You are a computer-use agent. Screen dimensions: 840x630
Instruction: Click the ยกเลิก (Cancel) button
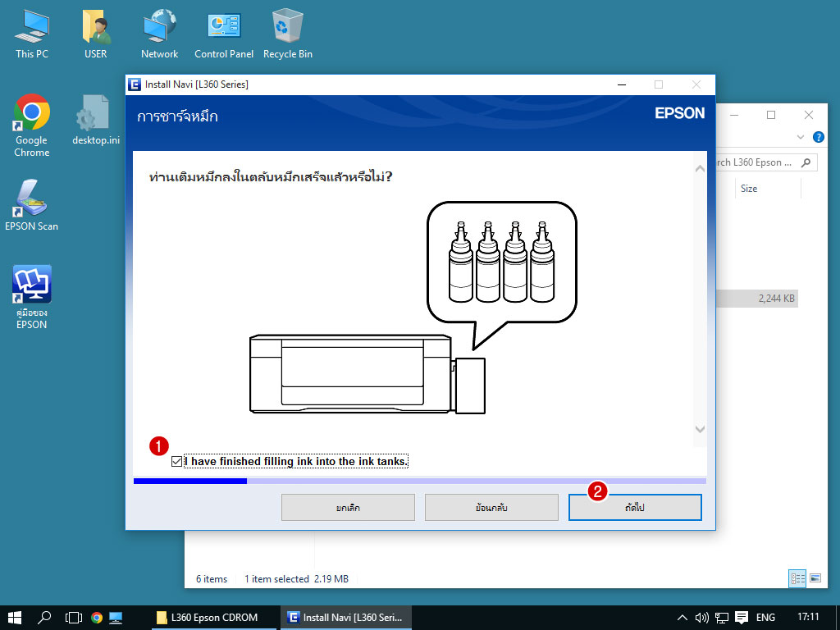tap(348, 508)
